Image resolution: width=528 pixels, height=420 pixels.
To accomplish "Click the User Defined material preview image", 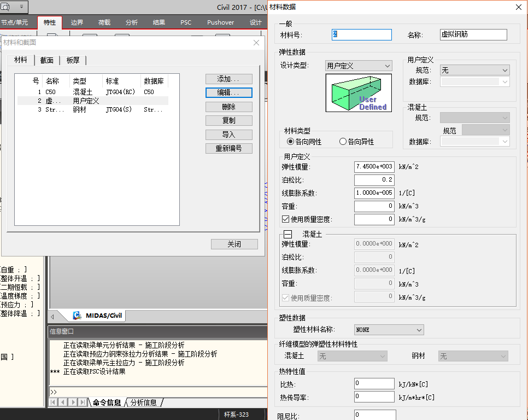I will point(359,93).
